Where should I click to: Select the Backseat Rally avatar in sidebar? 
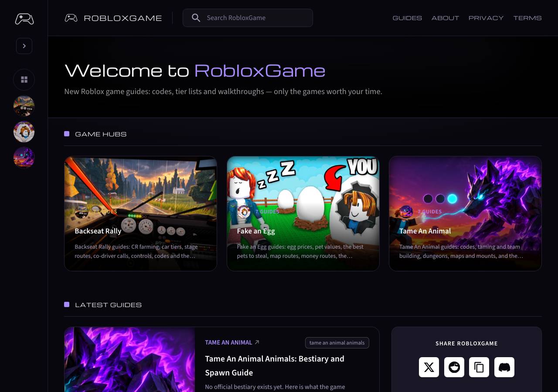click(x=24, y=106)
